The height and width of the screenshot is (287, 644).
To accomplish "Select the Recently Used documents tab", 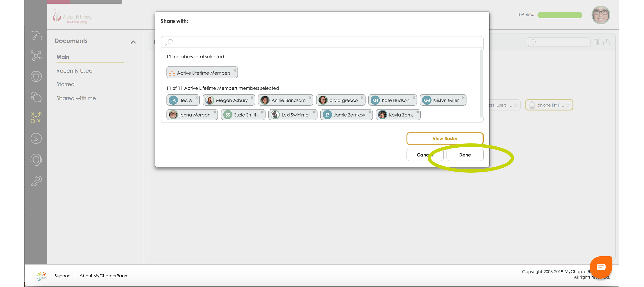I will click(74, 71).
